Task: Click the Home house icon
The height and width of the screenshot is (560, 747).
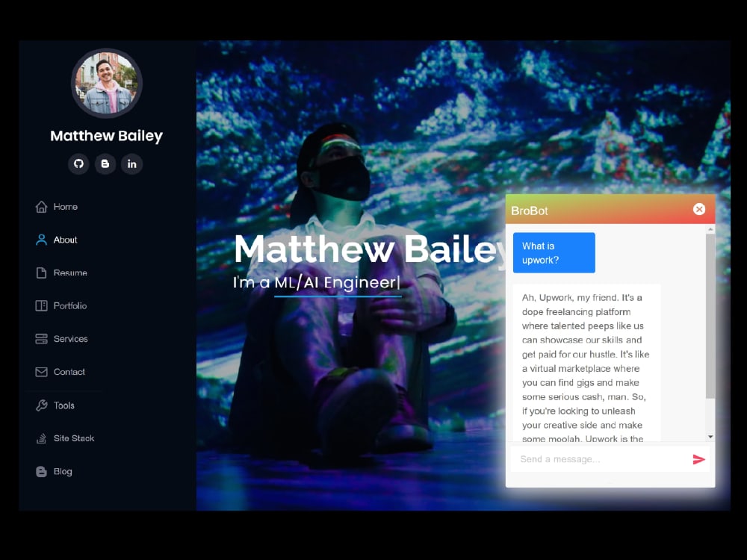Action: pyautogui.click(x=41, y=207)
